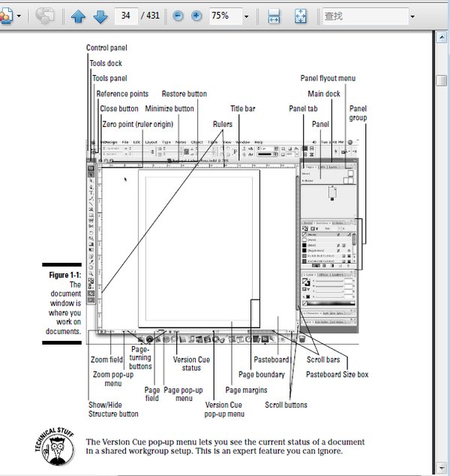This screenshot has height=476, width=450.
Task: Click the 'Zoom field' label text
Action: coord(106,360)
